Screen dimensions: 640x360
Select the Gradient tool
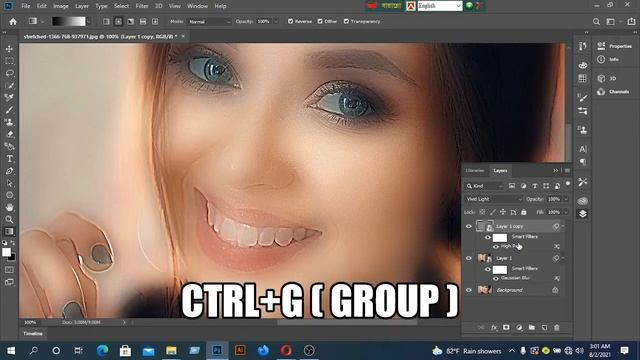pyautogui.click(x=9, y=231)
